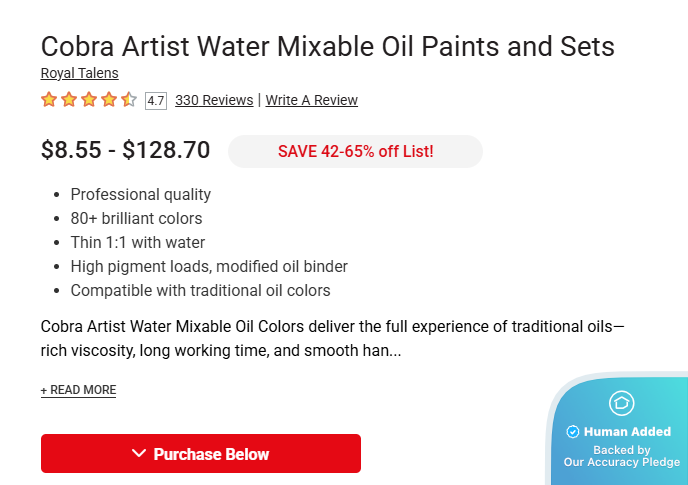
Task: Click the house icon in the pledge badge
Action: 621,403
